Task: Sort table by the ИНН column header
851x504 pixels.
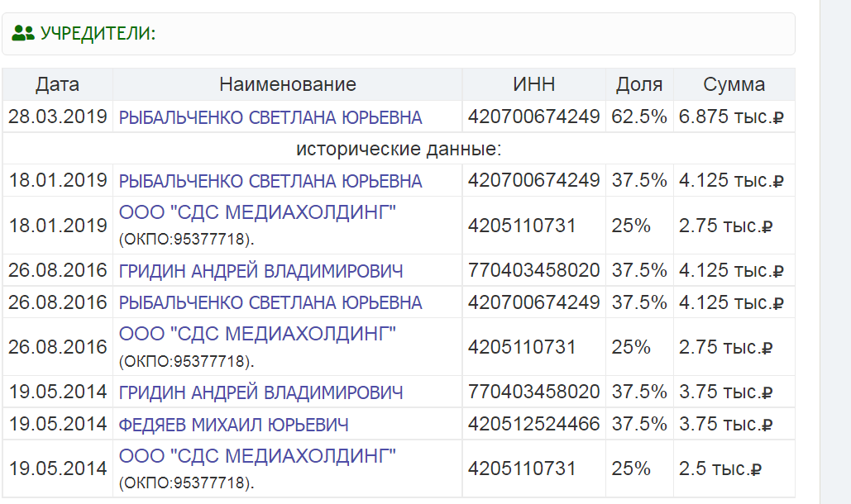Action: (x=533, y=84)
